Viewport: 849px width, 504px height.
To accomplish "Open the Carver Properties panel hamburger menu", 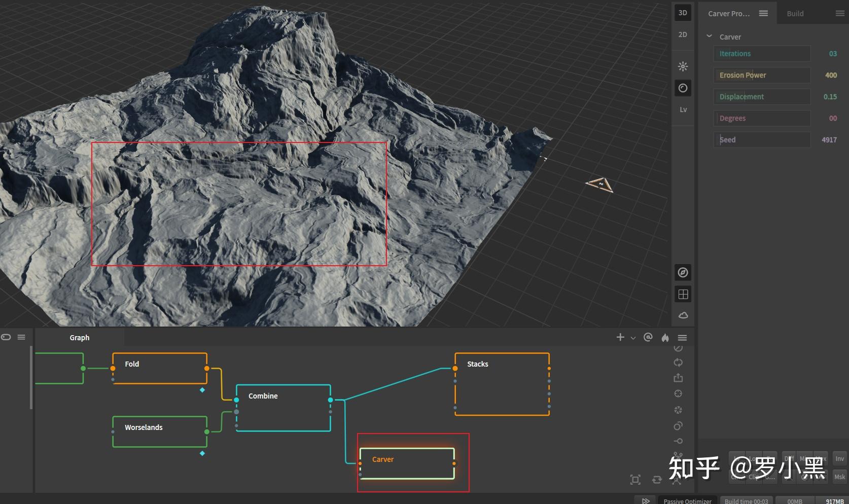I will coord(763,13).
